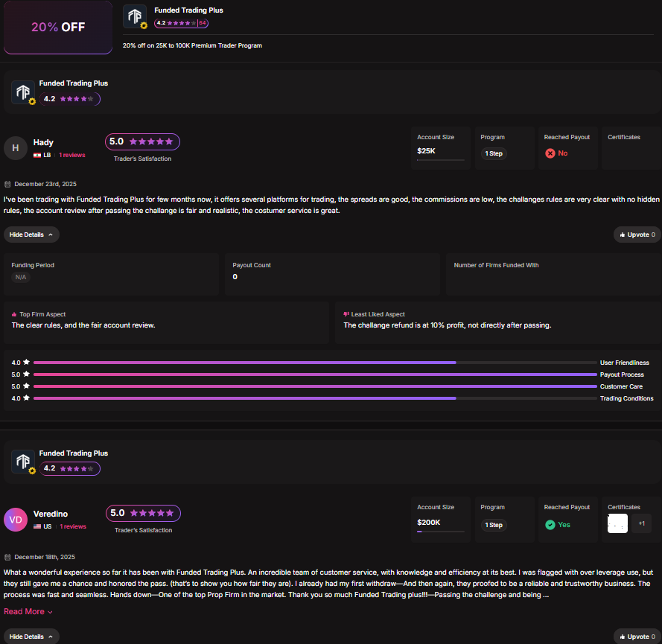This screenshot has width=662, height=644.
Task: Click the thumbs-down icon beside Least Liked Aspect
Action: (346, 314)
